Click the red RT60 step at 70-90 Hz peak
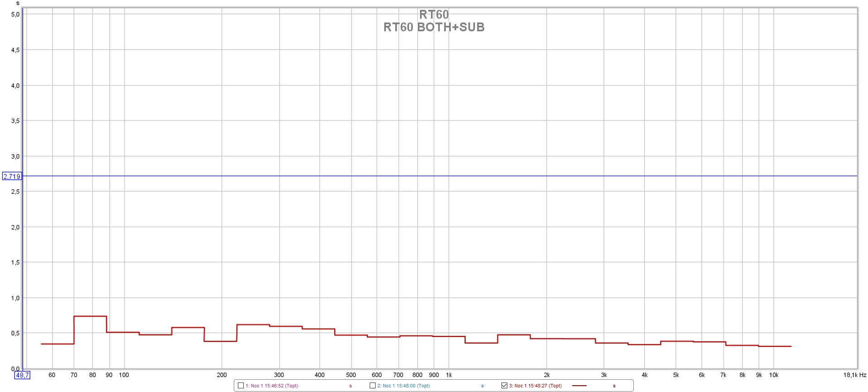The width and height of the screenshot is (868, 392). [x=90, y=316]
